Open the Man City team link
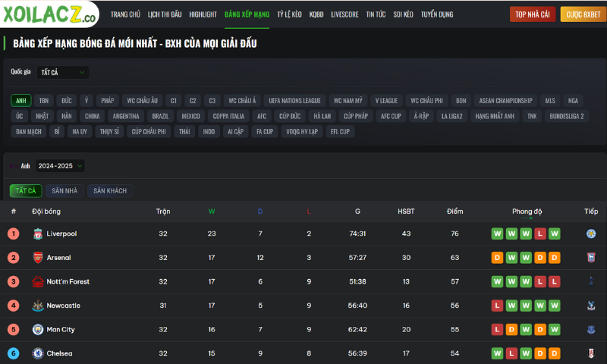The height and width of the screenshot is (364, 607). [x=61, y=330]
